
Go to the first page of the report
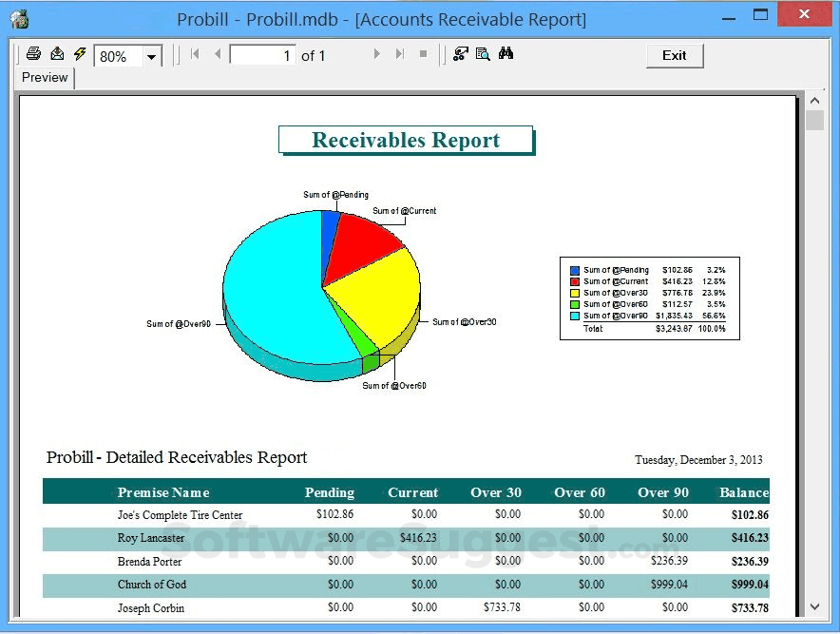pyautogui.click(x=196, y=54)
